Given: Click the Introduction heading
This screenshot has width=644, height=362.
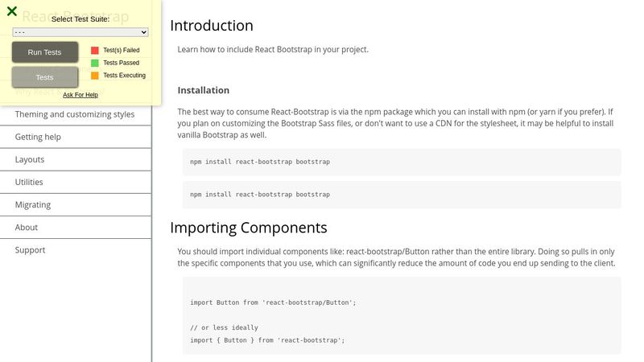Looking at the screenshot, I should coord(212,26).
